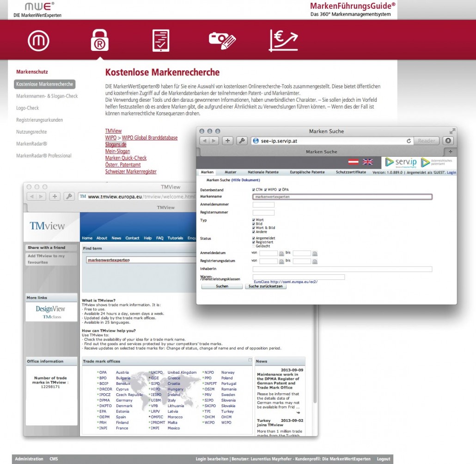Select Registrierungsurkunden in sidebar

[x=39, y=120]
